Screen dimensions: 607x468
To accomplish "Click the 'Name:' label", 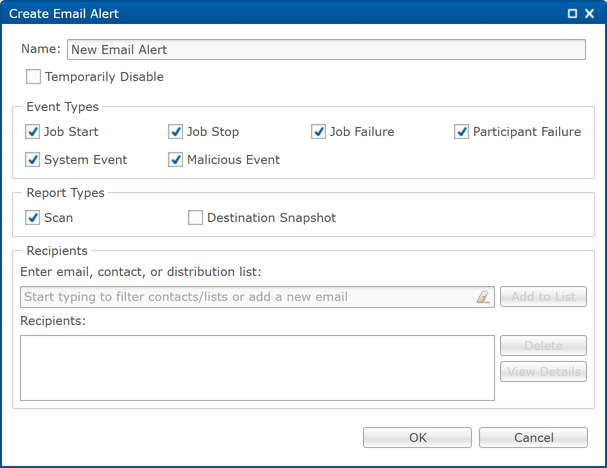I will (41, 49).
